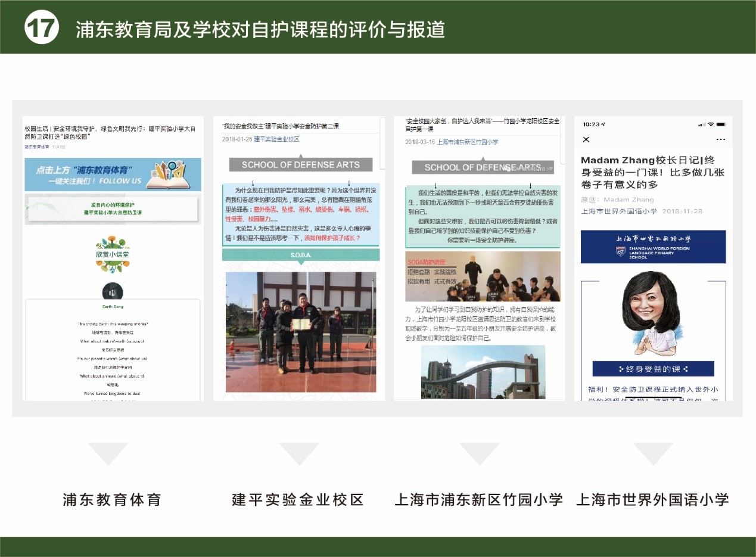Open the 建平实验金业校区 blue account link
Viewport: 756px width, 557px height.
click(276, 139)
